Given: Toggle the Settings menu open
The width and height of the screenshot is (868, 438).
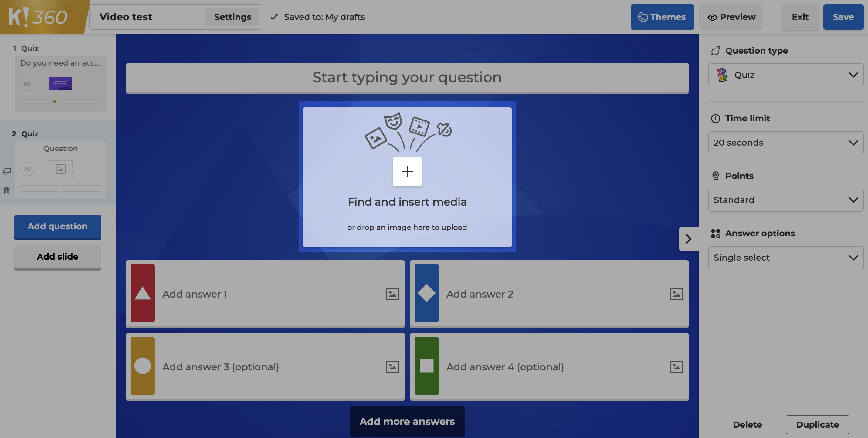Looking at the screenshot, I should coord(232,17).
